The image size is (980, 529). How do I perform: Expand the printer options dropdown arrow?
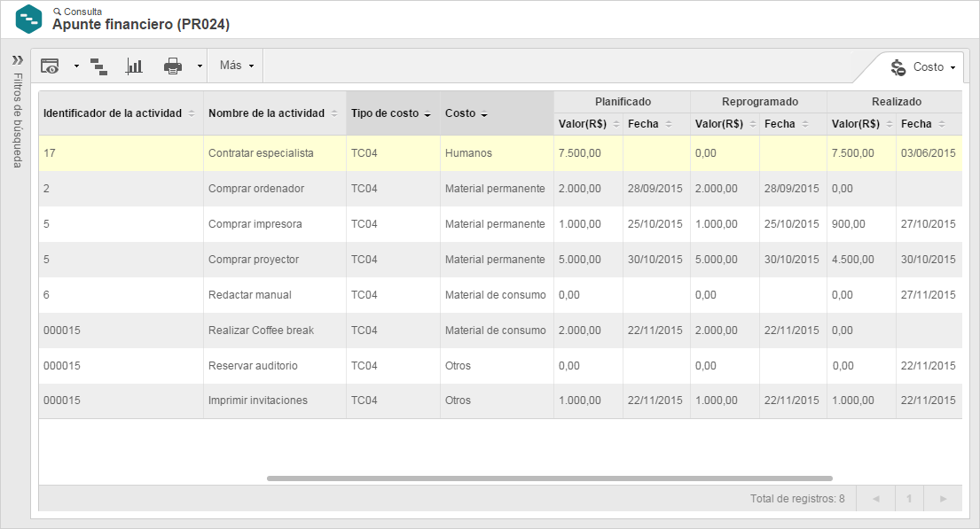click(x=200, y=66)
